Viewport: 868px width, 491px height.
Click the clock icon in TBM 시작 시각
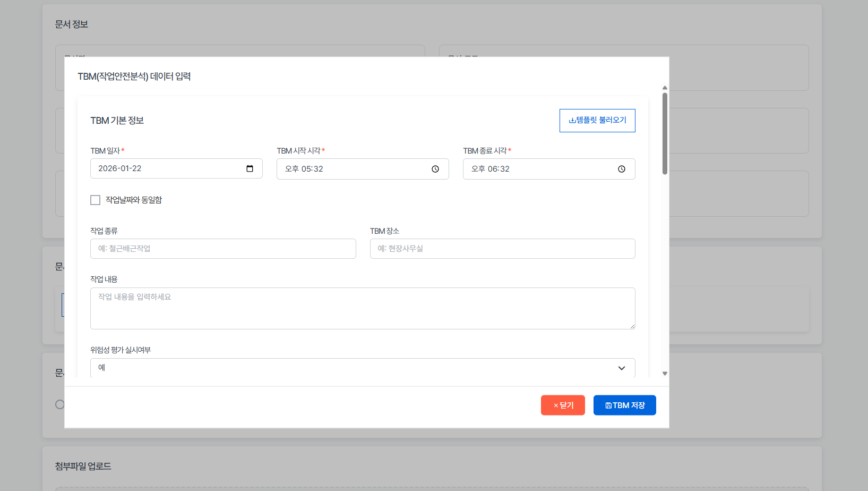(435, 169)
